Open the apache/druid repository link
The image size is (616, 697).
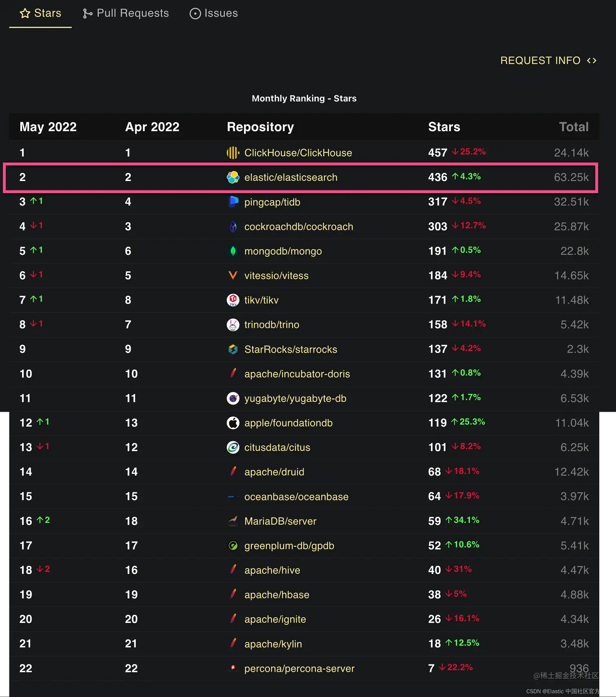[274, 472]
